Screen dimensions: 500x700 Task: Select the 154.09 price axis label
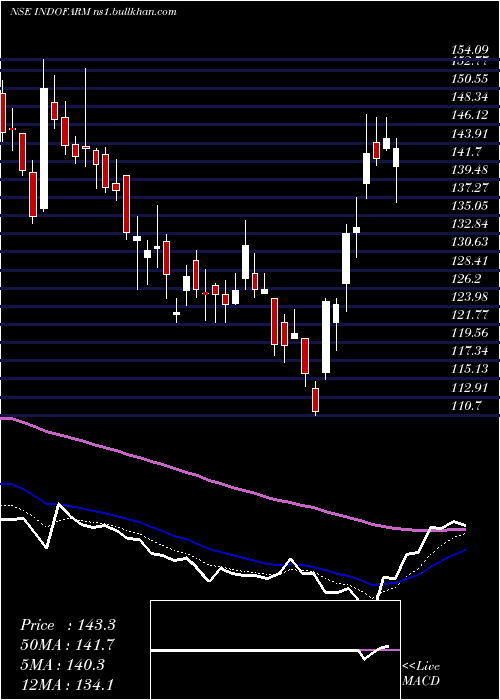[x=470, y=52]
